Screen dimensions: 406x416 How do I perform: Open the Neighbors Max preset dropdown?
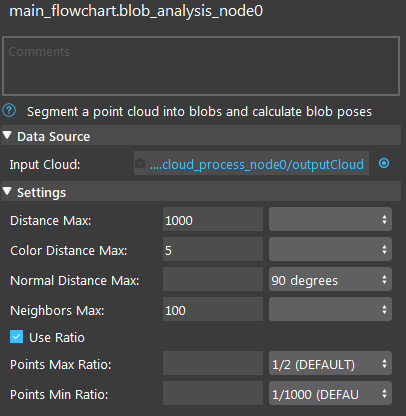click(x=330, y=310)
